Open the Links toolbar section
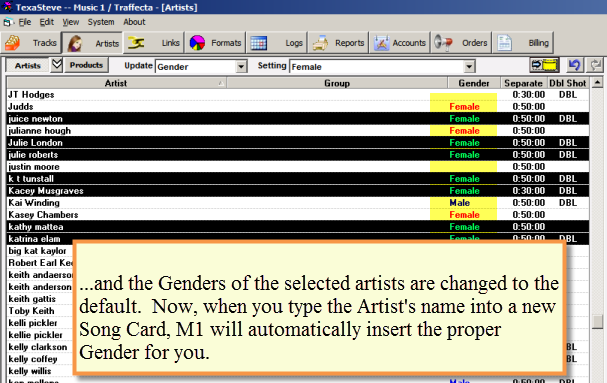The image size is (607, 383). (x=154, y=43)
